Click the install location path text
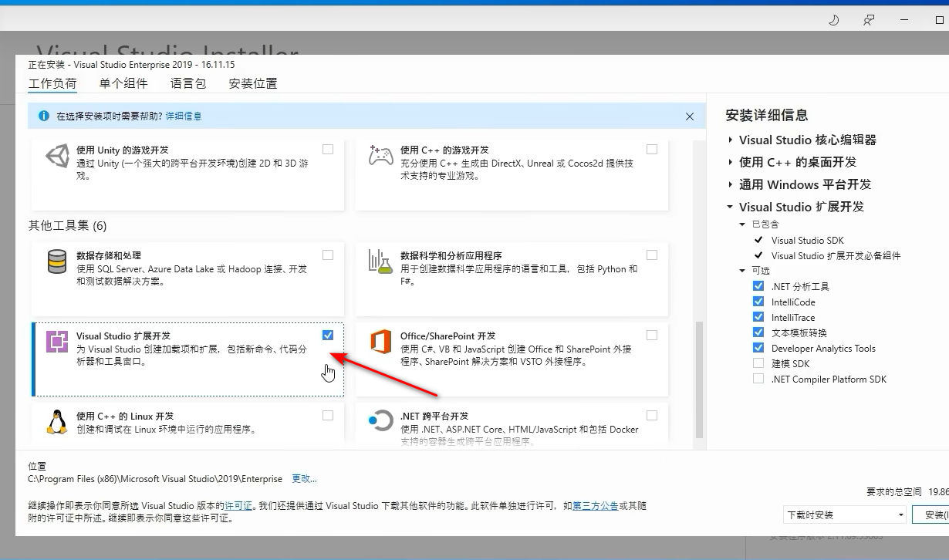 (x=155, y=479)
